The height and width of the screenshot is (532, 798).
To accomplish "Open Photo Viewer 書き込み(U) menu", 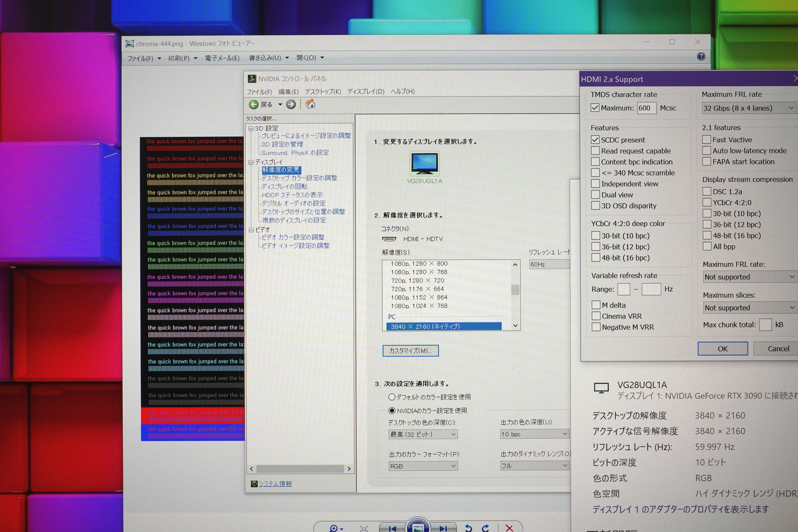I will coord(269,58).
